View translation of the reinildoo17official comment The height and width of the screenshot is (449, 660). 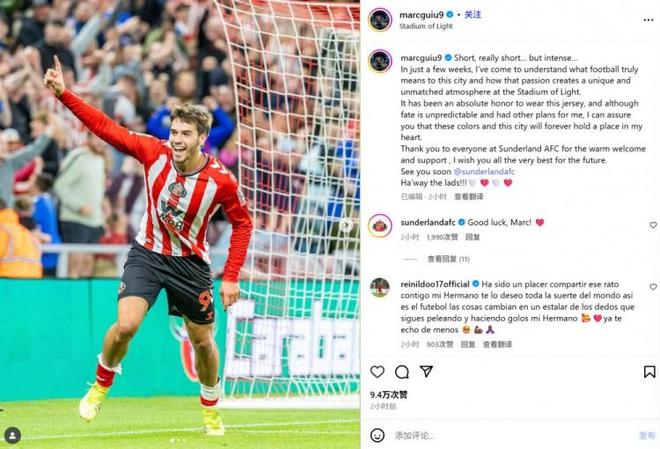pyautogui.click(x=497, y=344)
